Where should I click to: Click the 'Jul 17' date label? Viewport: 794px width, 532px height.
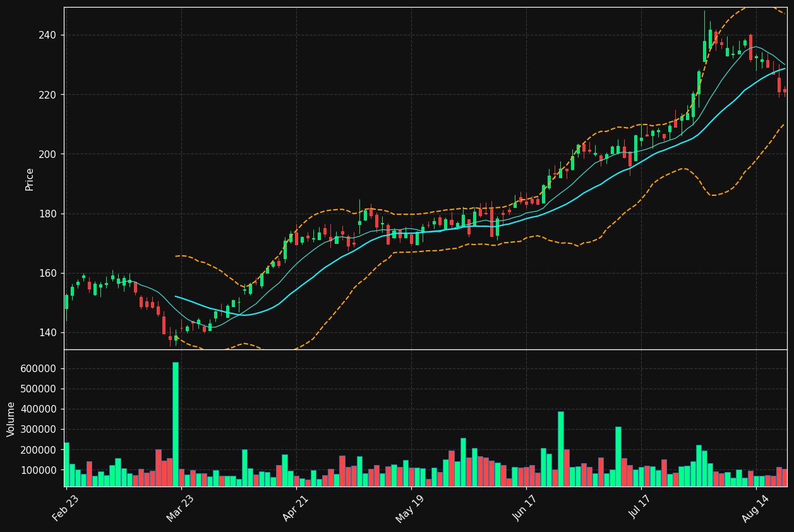[x=641, y=507]
